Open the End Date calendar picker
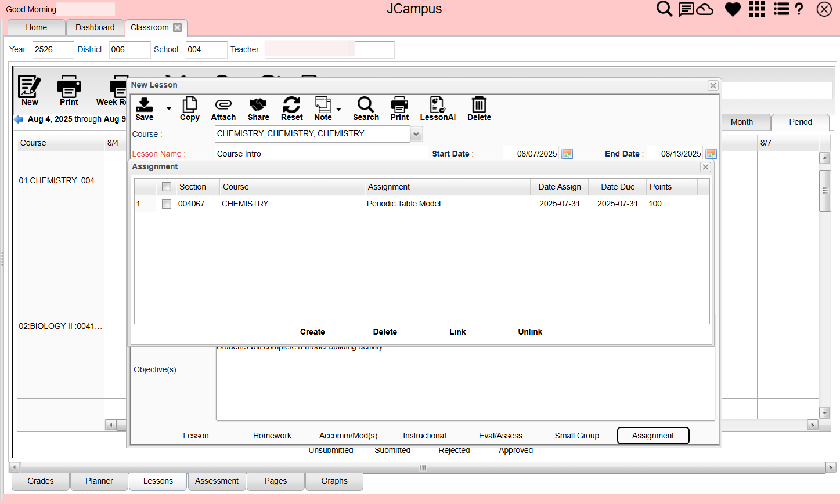 pos(711,154)
